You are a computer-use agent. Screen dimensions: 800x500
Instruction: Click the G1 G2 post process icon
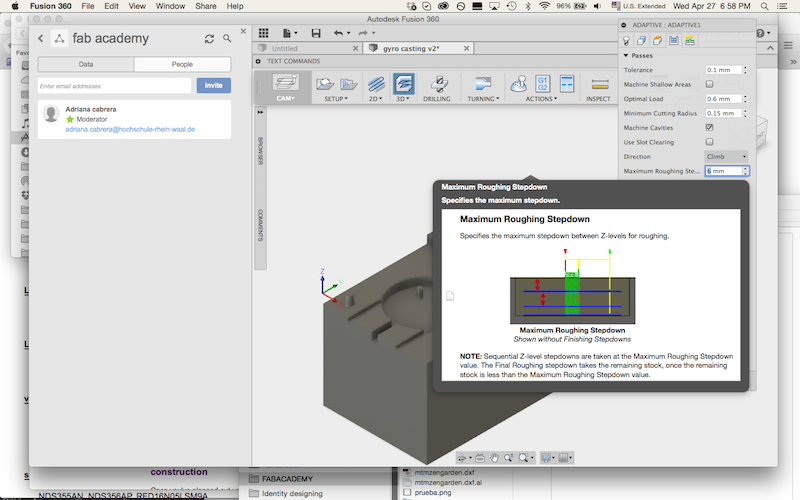point(542,84)
